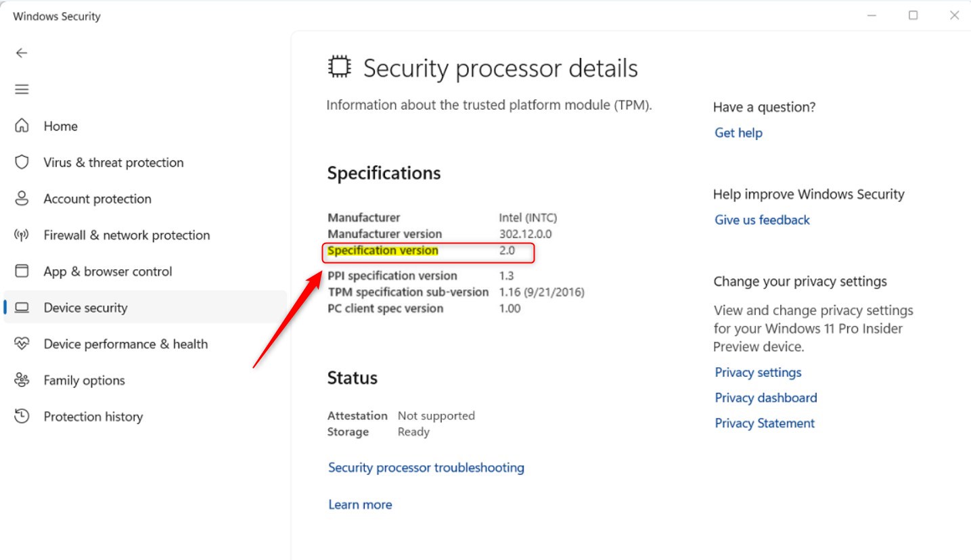
Task: Click the highlighted Specification version row
Action: [426, 252]
